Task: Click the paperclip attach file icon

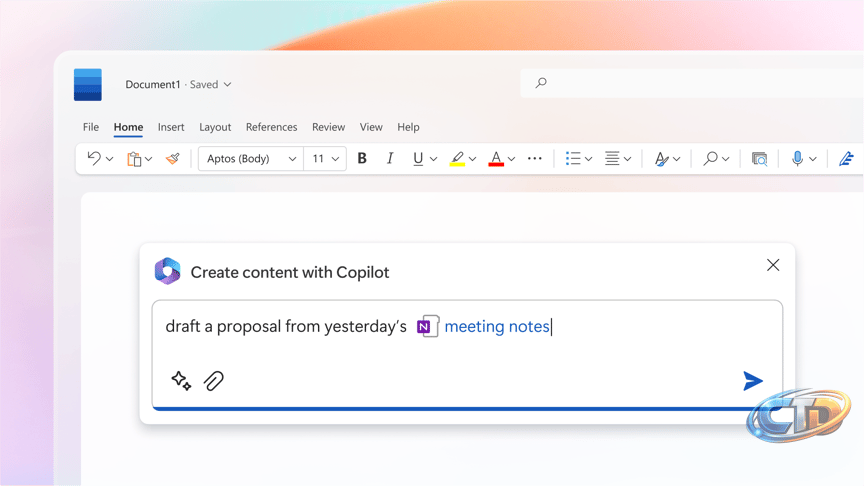Action: [214, 381]
